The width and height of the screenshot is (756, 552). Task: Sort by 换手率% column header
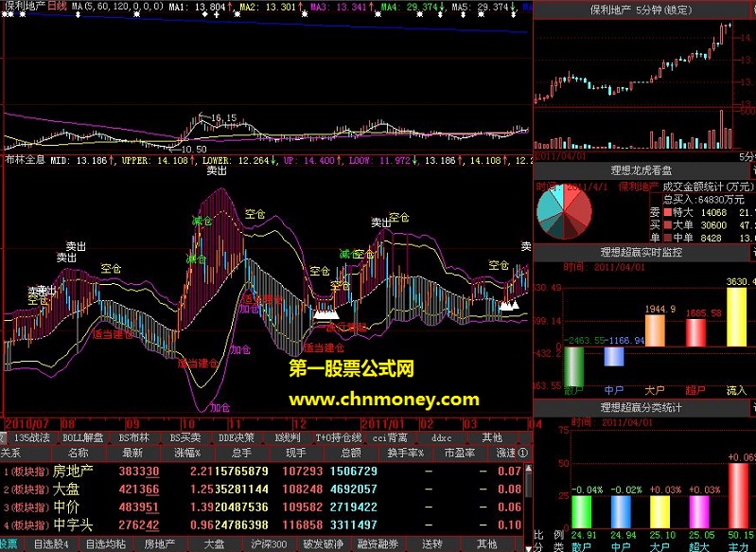pyautogui.click(x=406, y=454)
